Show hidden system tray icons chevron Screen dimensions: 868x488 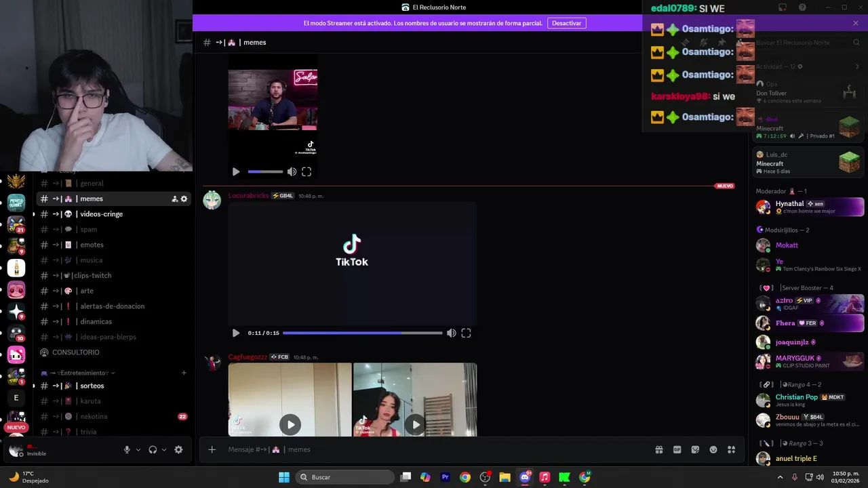(780, 477)
